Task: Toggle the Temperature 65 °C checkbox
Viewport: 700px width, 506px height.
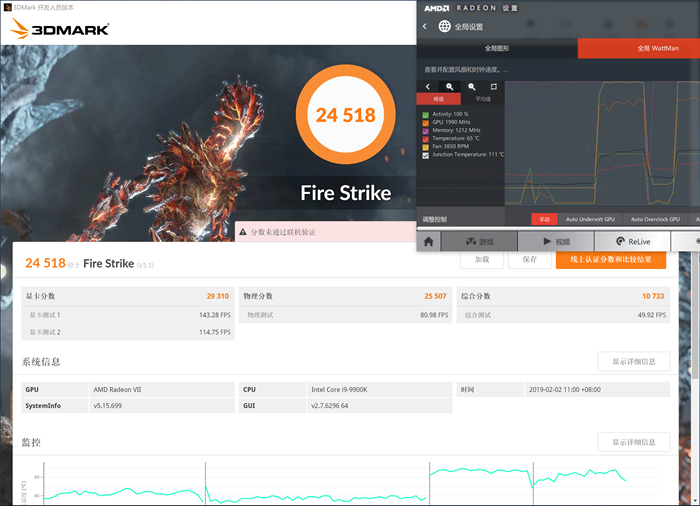Action: click(x=425, y=139)
